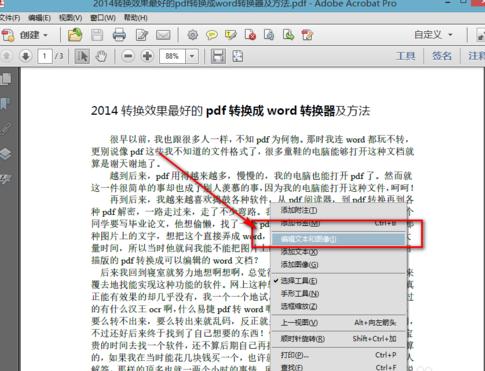Click the page number input field
Image resolution: width=485 pixels, height=371 pixels.
(45, 56)
